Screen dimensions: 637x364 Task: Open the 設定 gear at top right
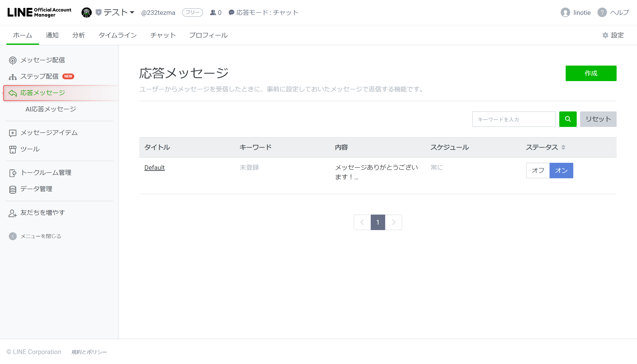click(613, 35)
